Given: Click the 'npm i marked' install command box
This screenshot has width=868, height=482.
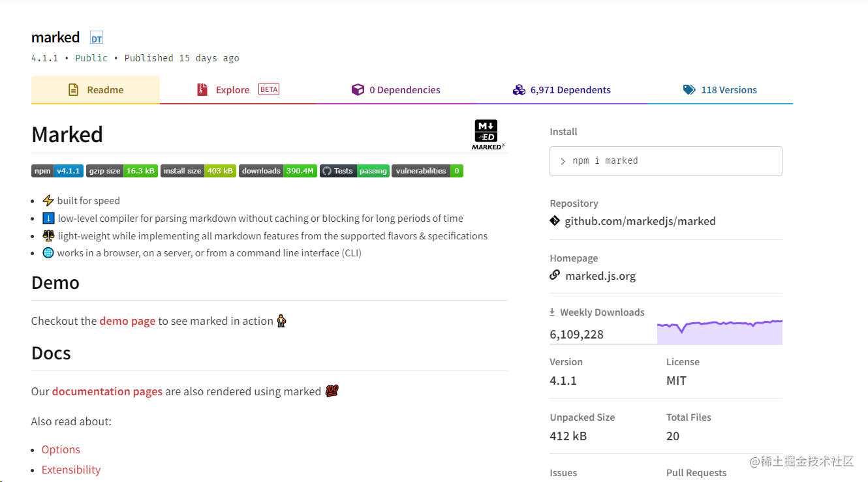Looking at the screenshot, I should pos(666,161).
